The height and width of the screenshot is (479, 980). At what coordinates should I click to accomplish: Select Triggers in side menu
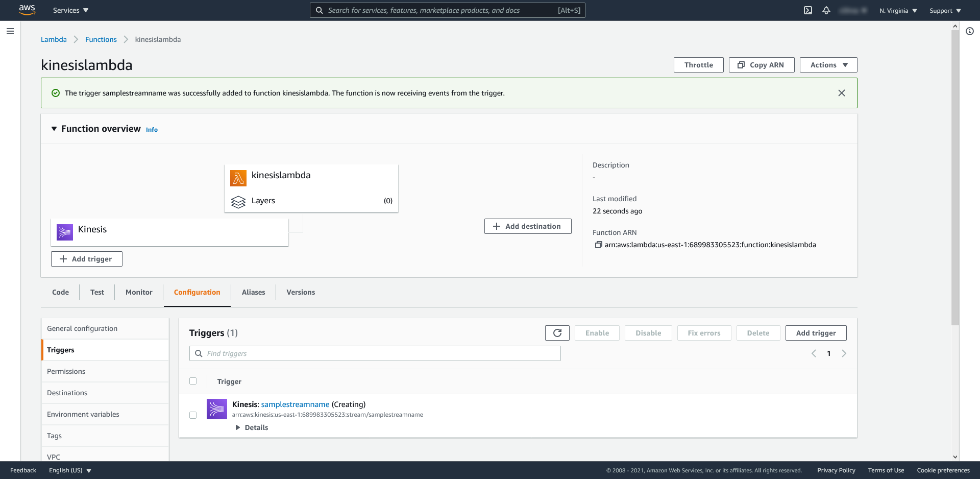pos(105,350)
